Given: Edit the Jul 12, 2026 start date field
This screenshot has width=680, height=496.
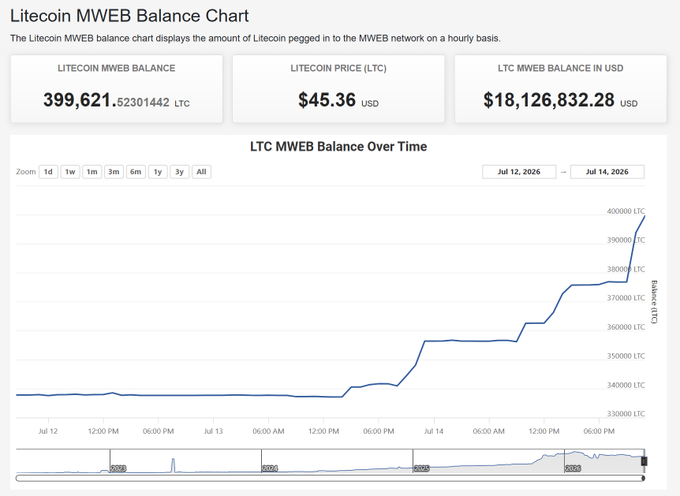Looking at the screenshot, I should [519, 172].
